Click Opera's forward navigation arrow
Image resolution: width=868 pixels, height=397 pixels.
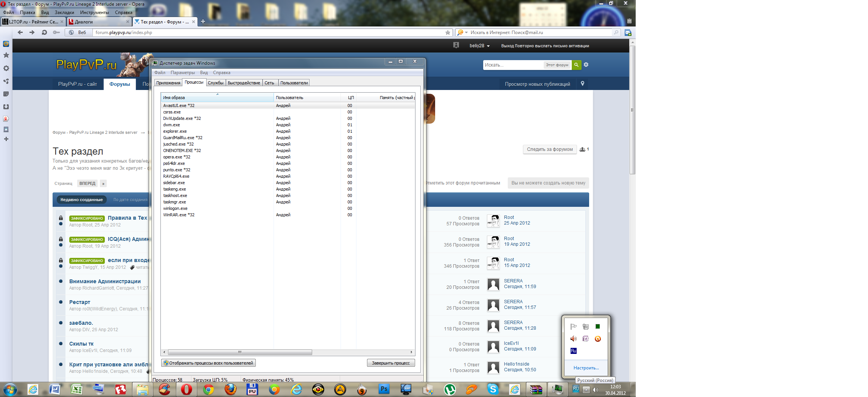tap(32, 33)
